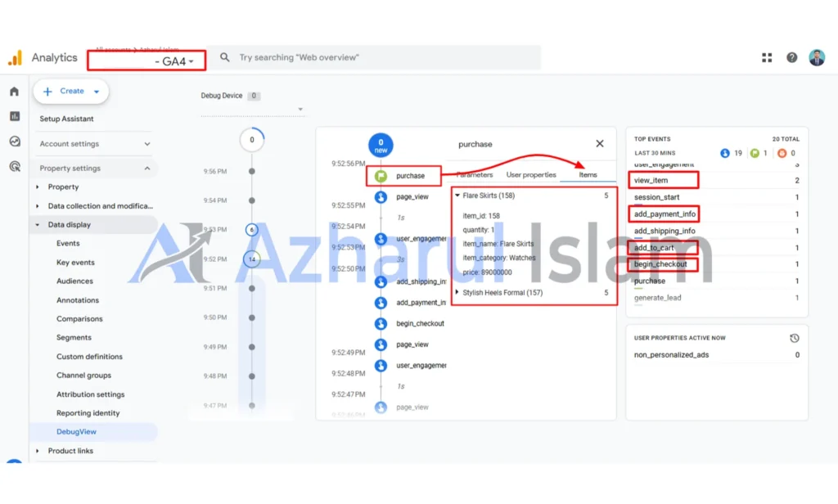Open Setup Assistant
The image size is (838, 504).
point(66,119)
